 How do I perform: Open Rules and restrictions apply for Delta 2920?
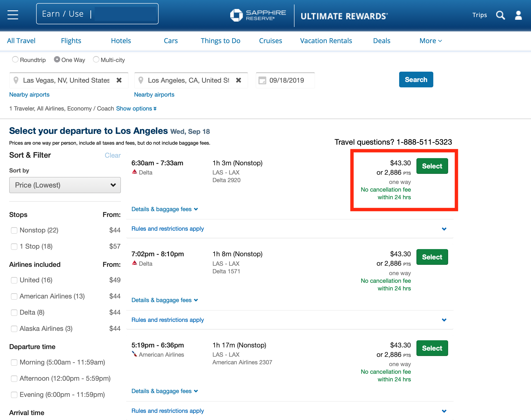(x=168, y=229)
